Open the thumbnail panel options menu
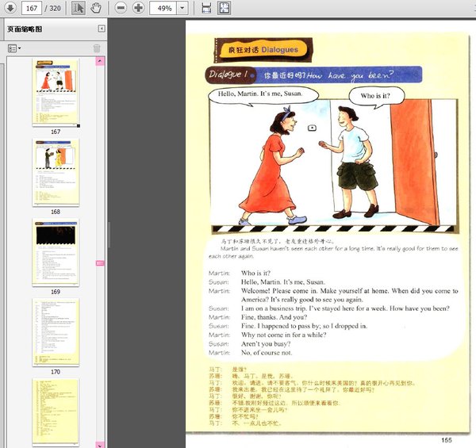Viewport: 476px width, 448px height. [14, 48]
